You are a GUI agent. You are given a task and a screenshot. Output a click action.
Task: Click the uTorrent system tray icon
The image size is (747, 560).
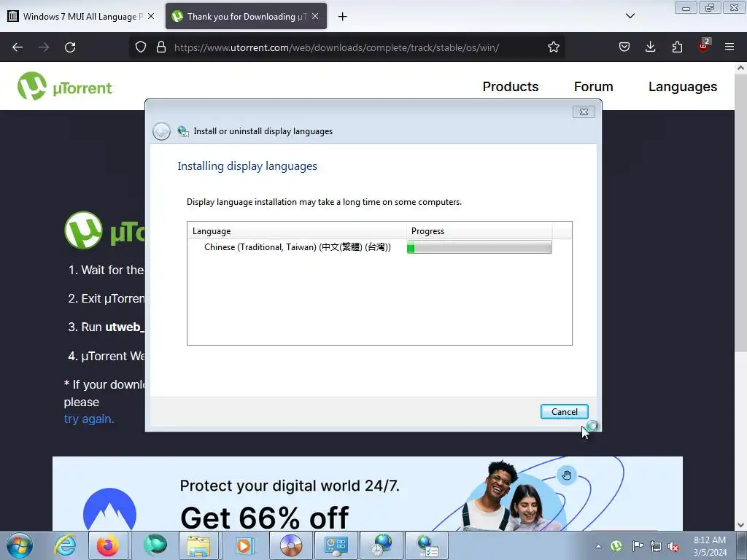coord(616,546)
